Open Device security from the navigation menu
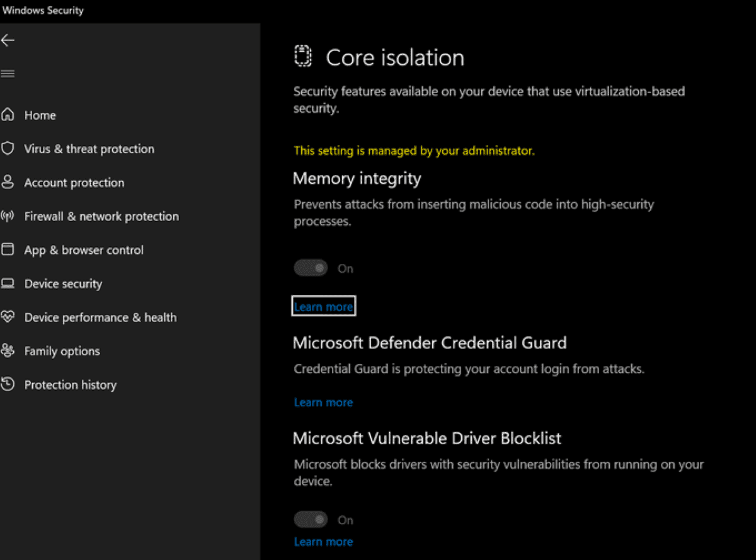This screenshot has width=756, height=560. pos(62,283)
